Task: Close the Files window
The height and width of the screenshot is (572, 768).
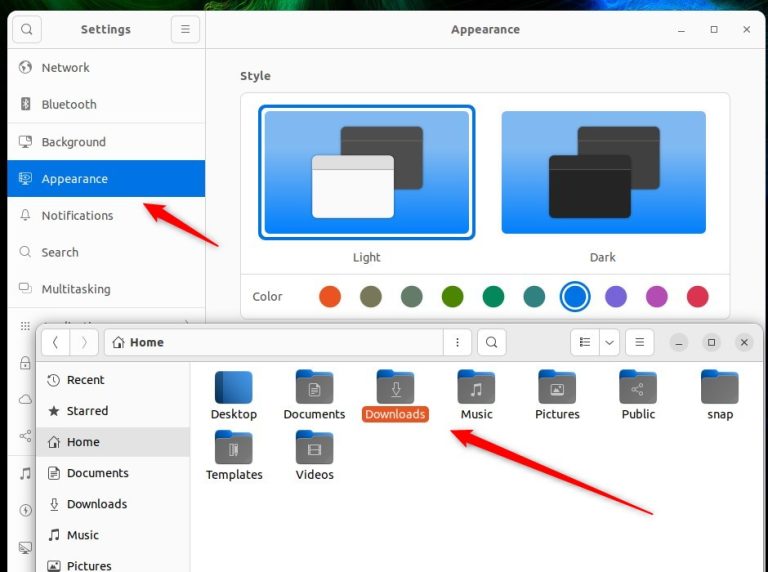Action: coord(744,342)
